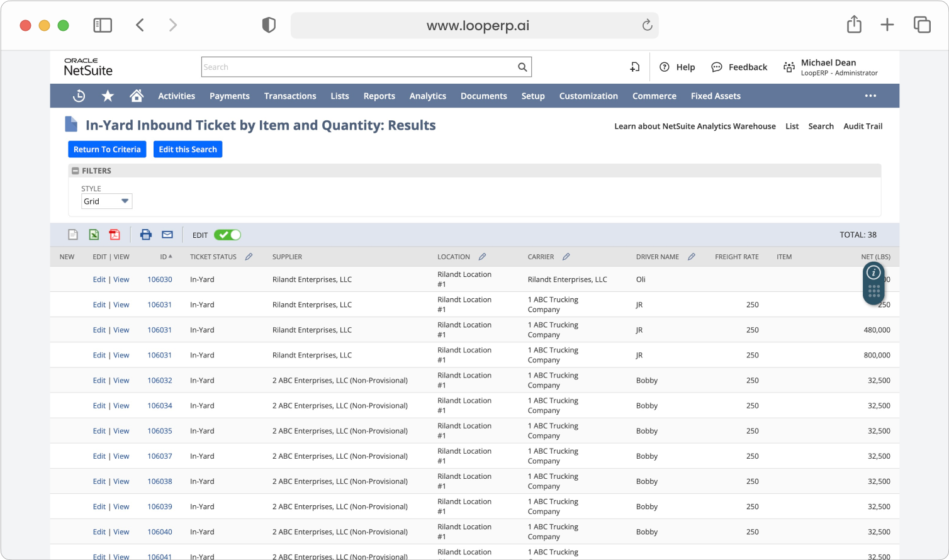Edit the Ticket Status column pencil
This screenshot has height=560, width=949.
point(249,257)
